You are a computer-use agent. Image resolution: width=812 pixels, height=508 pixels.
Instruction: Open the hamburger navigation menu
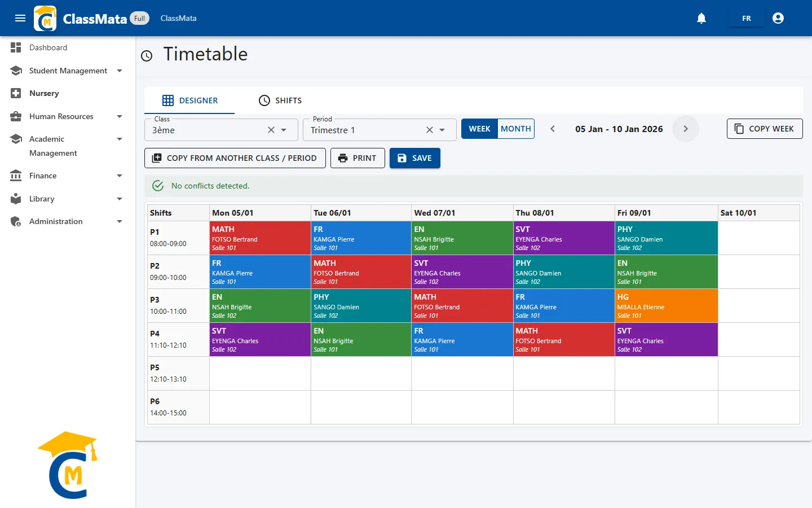point(20,18)
